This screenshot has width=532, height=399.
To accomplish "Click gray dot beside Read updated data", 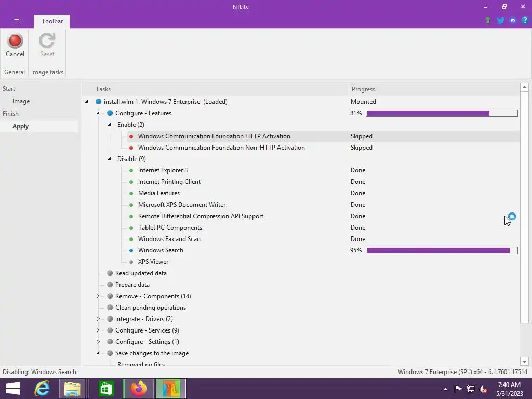I will [x=110, y=273].
